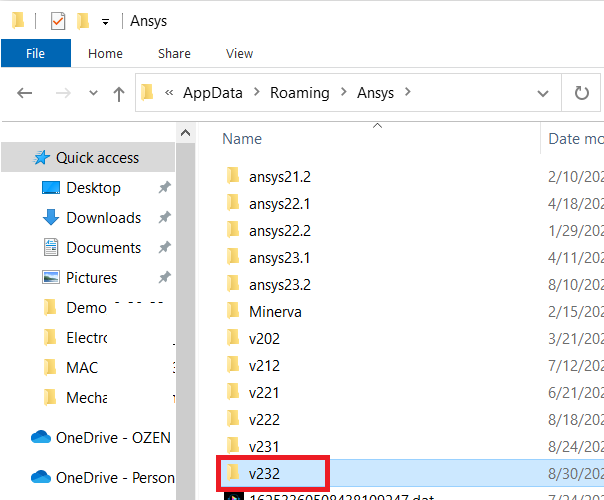This screenshot has width=604, height=500.
Task: Switch to the Home ribbon tab
Action: [x=105, y=53]
